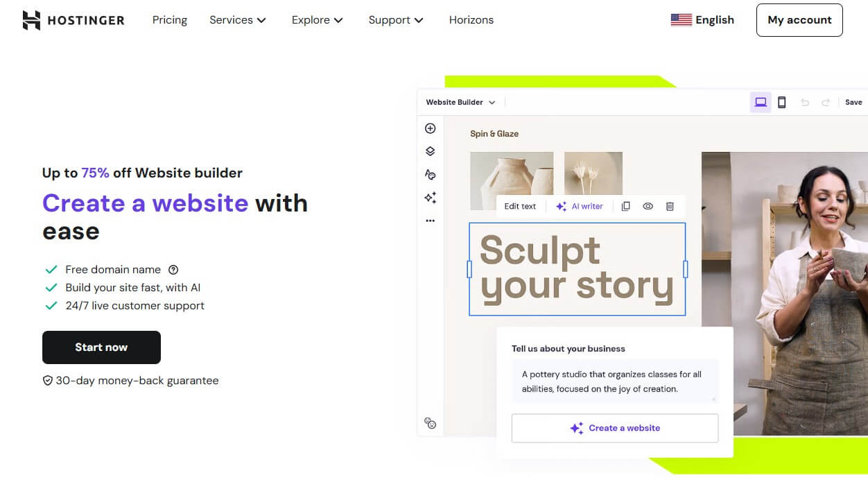Click the redo arrow in the builder toolbar
Viewport: 868px width, 482px height.
point(825,102)
